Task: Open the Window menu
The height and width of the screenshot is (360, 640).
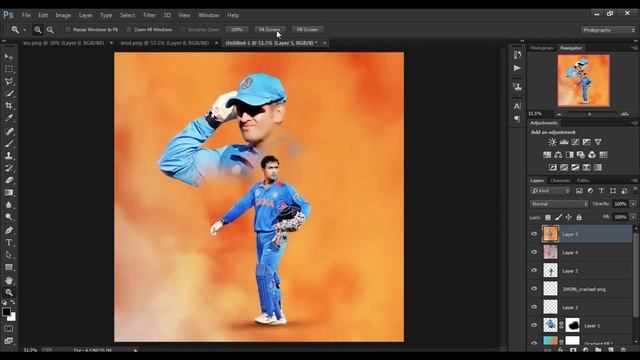Action: pyautogui.click(x=209, y=15)
